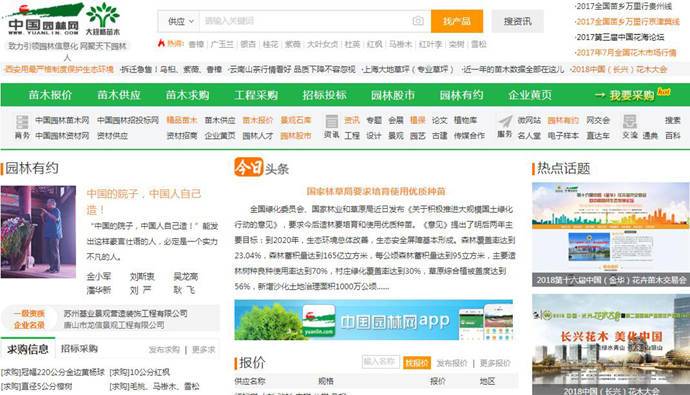
Task: Click 发布报价 link
Action: [x=452, y=363]
